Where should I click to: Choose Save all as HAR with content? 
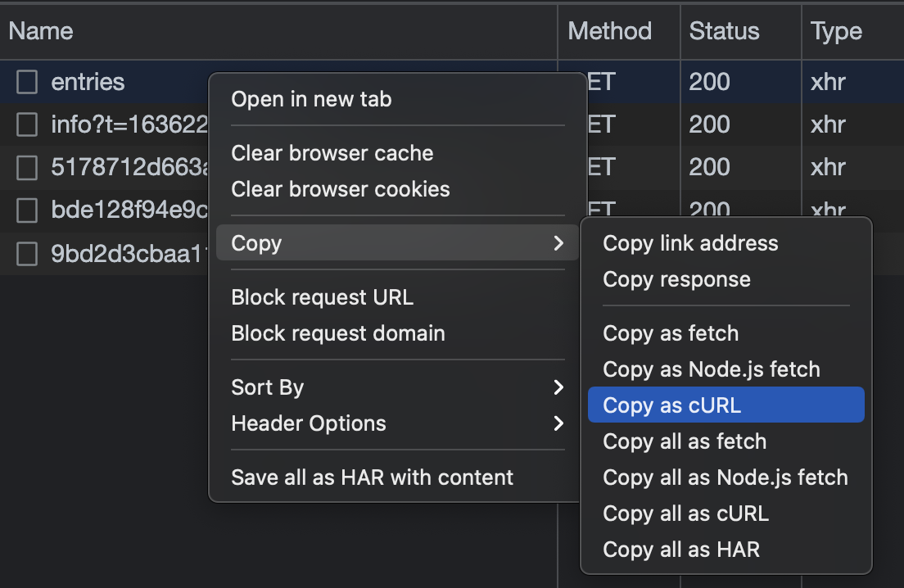tap(373, 477)
